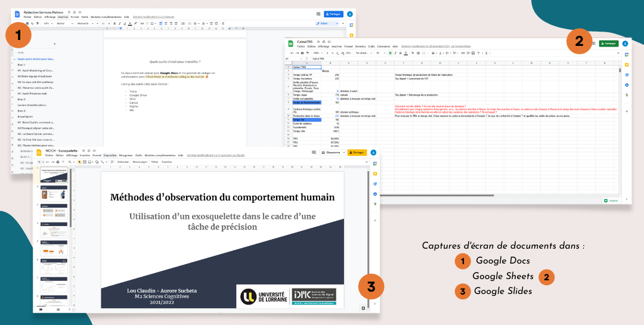Click paint format icon in Docs toolbar
Image resolution: width=644 pixels, height=325 pixels.
coord(38,23)
